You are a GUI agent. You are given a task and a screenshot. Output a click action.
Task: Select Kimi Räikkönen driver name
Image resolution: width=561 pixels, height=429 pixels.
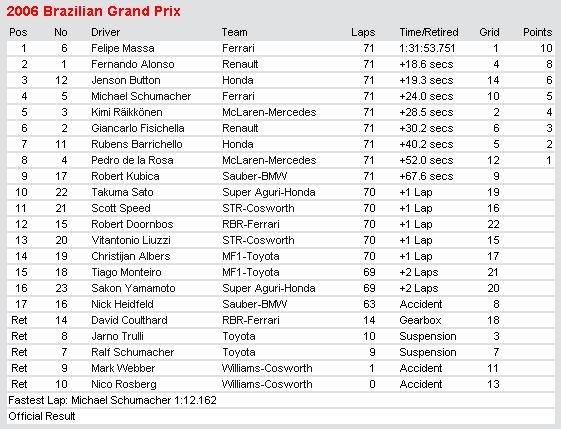[x=127, y=112]
